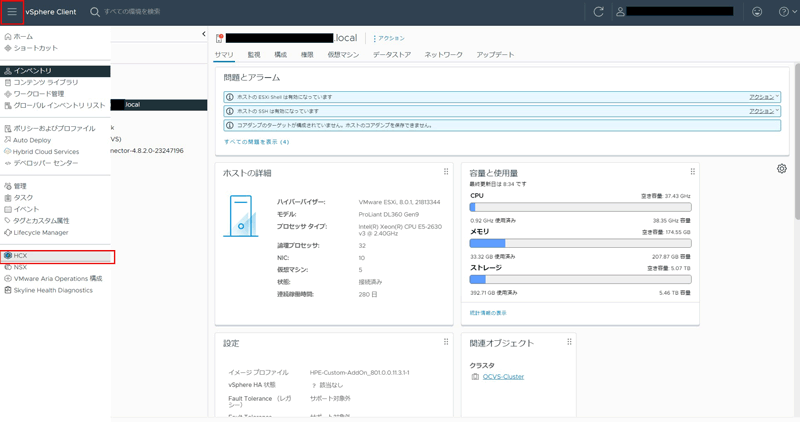Click the メモリ usage bar
The image size is (800, 422).
[x=581, y=243]
